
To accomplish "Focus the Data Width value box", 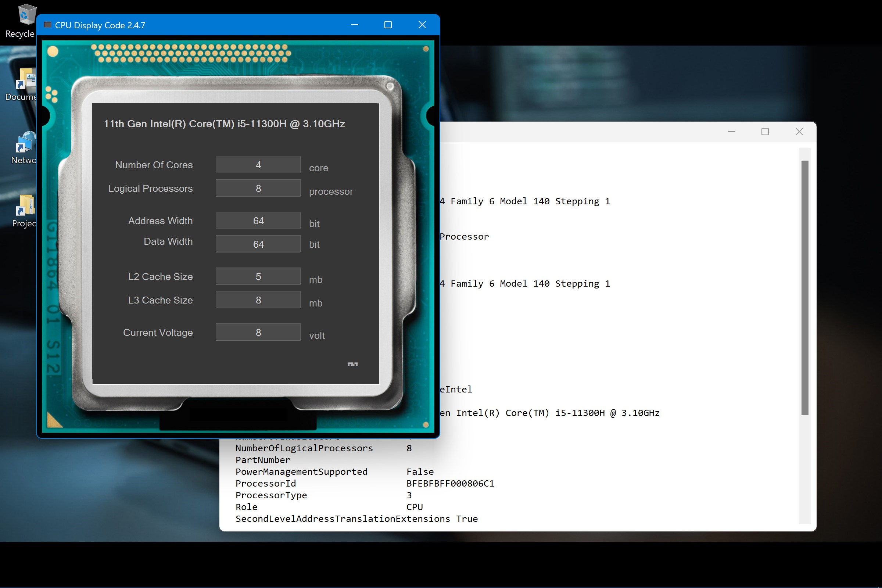I will [x=258, y=244].
